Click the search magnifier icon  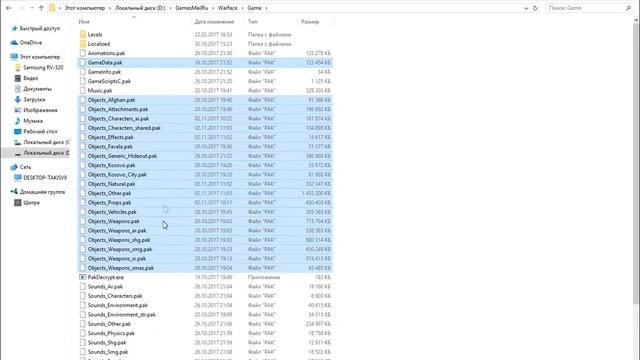click(628, 8)
